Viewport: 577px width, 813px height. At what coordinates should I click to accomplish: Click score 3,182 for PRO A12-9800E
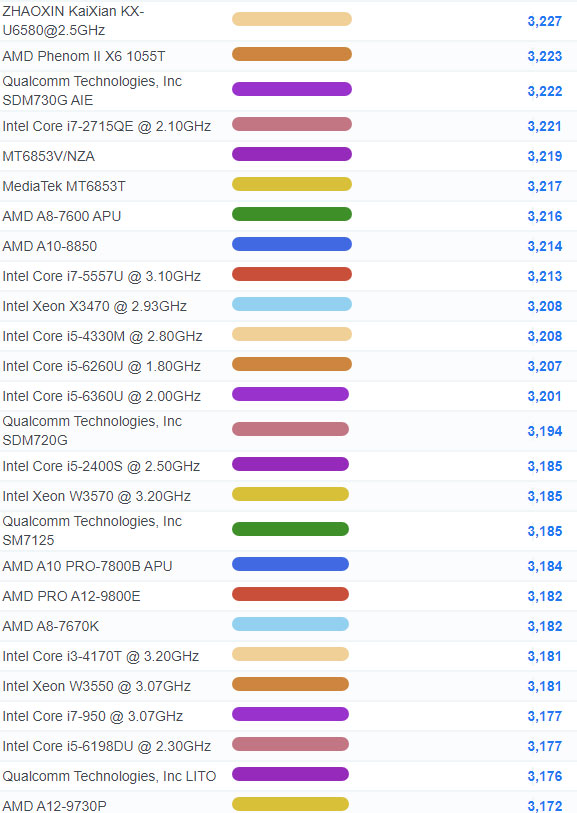pos(545,596)
